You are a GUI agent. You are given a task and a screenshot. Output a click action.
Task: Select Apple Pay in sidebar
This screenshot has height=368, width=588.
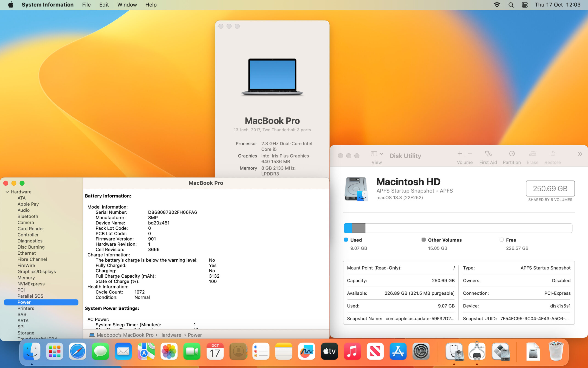point(28,204)
